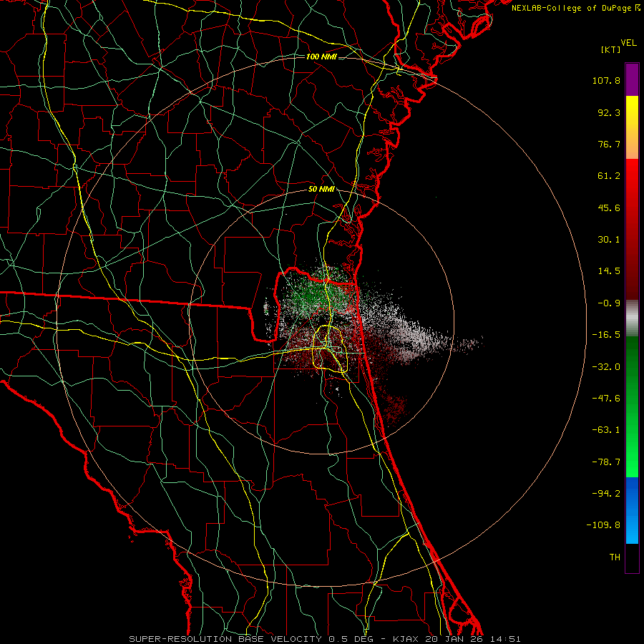Select the -109.8 legend value

(x=603, y=525)
